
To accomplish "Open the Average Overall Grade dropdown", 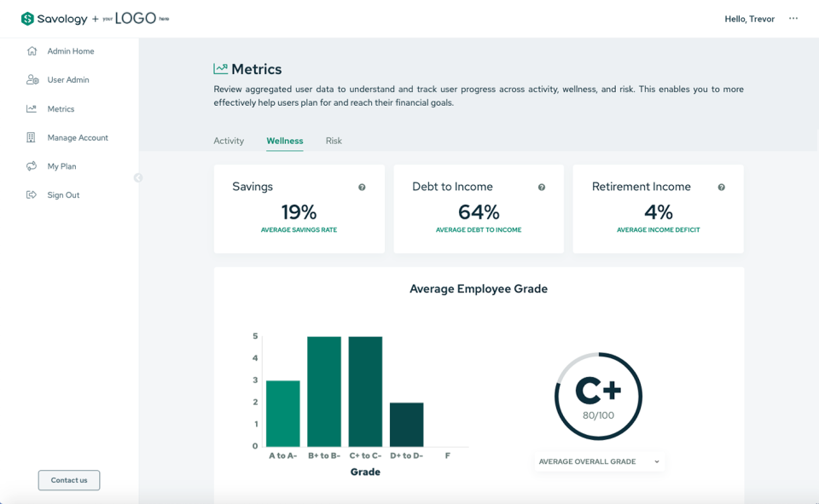I will (x=599, y=461).
